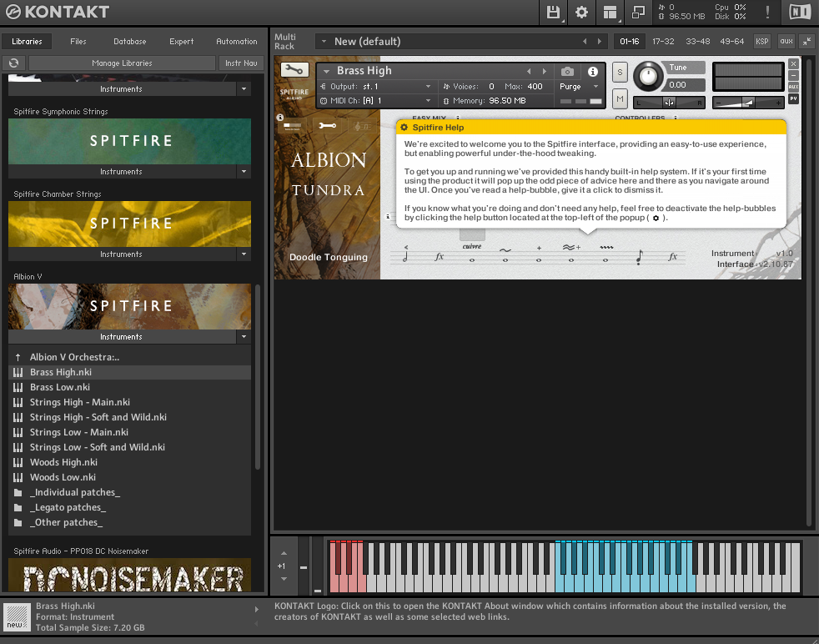Toggle the KSP multi script editor
Image resolution: width=819 pixels, height=644 pixels.
click(x=762, y=41)
